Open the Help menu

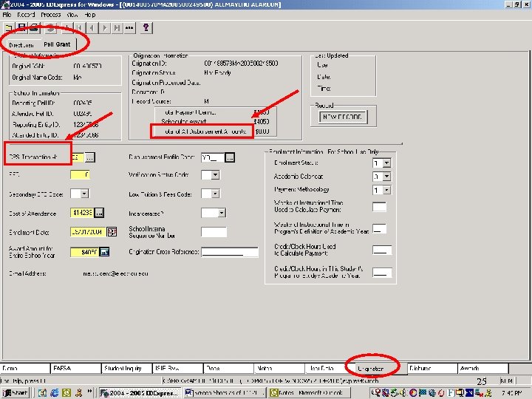point(90,15)
